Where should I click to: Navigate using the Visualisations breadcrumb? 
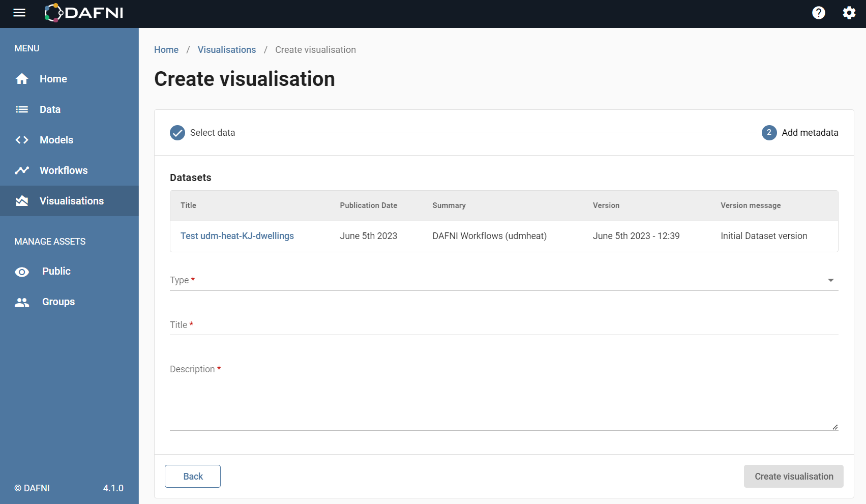(x=227, y=49)
